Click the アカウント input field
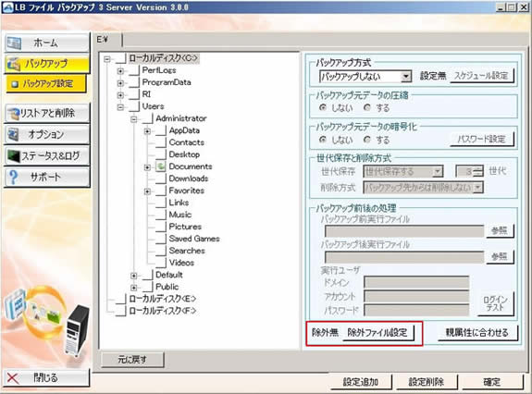 coord(416,296)
